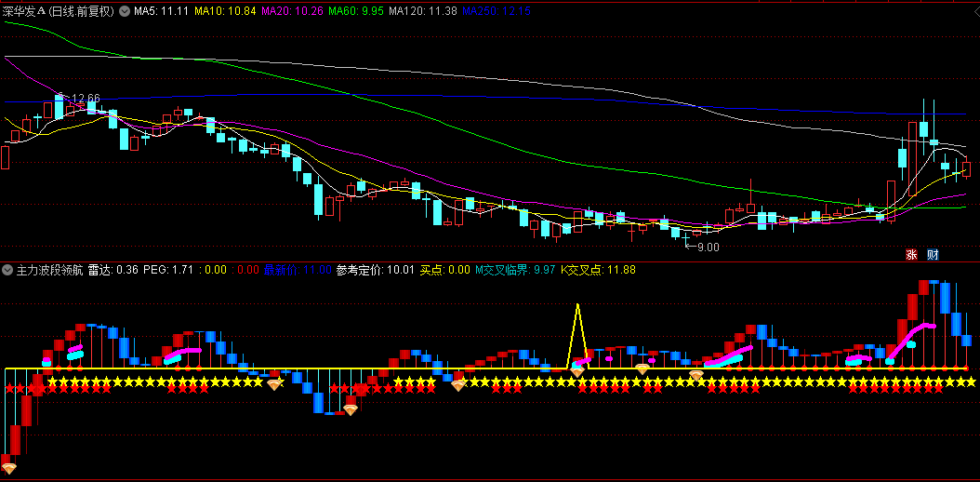Click the 最新价: 11.00 value
The image size is (980, 482).
pos(298,270)
